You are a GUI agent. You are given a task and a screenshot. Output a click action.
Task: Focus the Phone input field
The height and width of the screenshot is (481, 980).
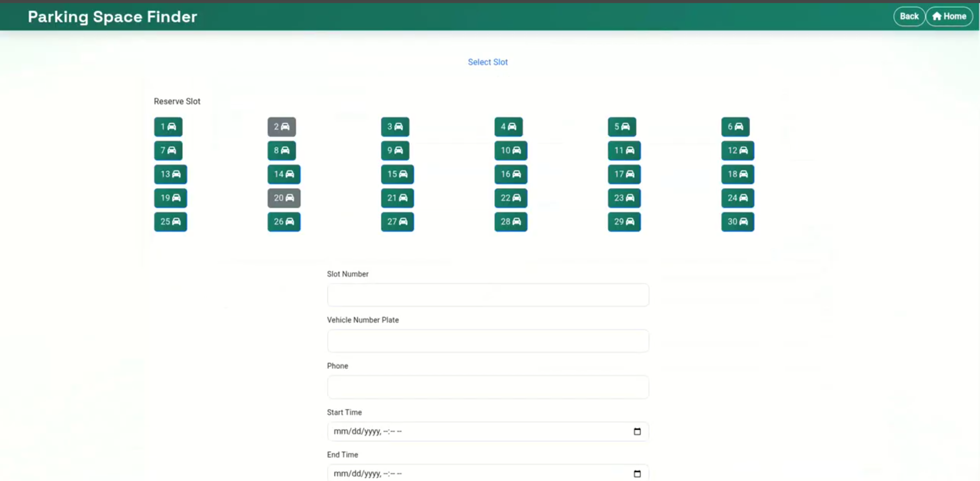(x=488, y=387)
